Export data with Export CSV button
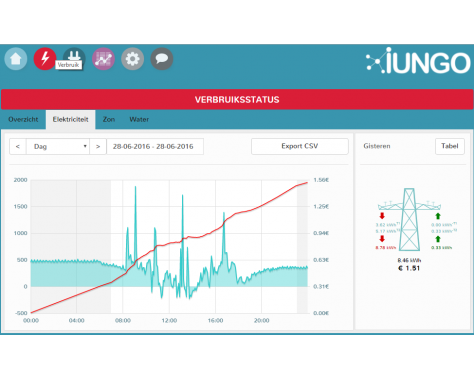Image resolution: width=474 pixels, height=380 pixels. tap(300, 146)
